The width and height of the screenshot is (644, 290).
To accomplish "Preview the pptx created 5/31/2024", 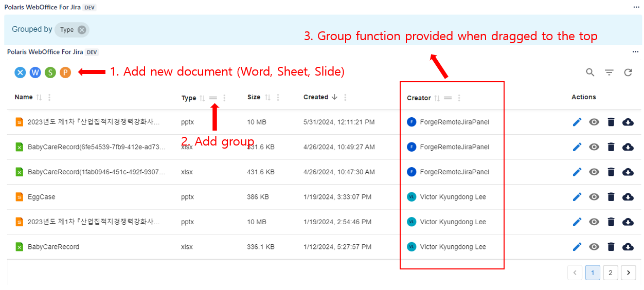I will 594,122.
